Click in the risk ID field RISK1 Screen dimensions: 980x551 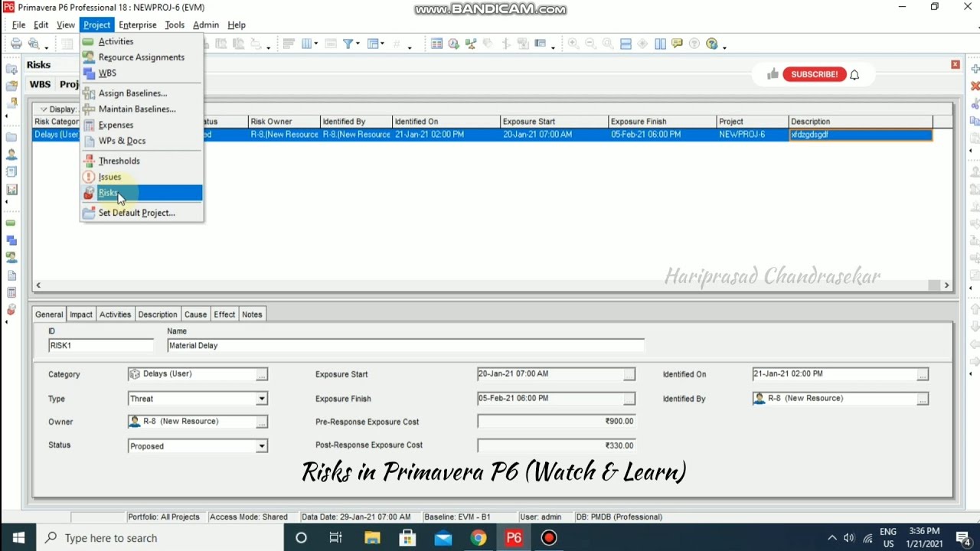100,346
